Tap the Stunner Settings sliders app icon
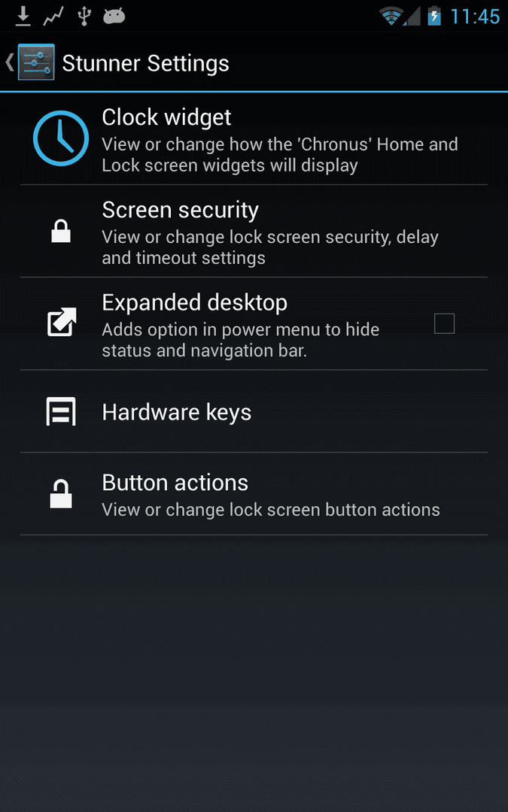This screenshot has width=508, height=812. [36, 62]
